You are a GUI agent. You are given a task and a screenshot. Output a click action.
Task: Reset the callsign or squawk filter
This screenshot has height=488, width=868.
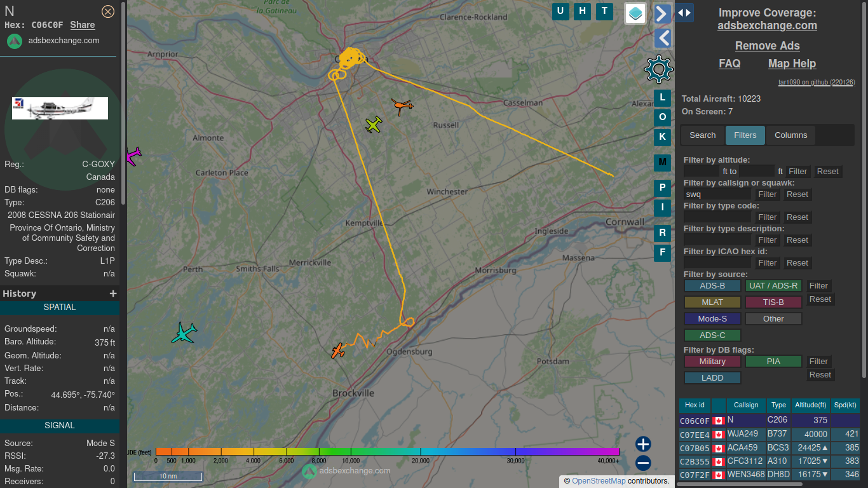point(797,194)
